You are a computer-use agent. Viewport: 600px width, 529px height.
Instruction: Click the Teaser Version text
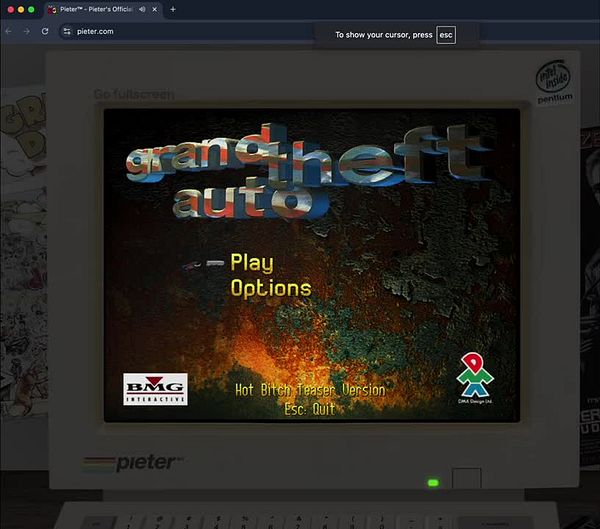[341, 390]
